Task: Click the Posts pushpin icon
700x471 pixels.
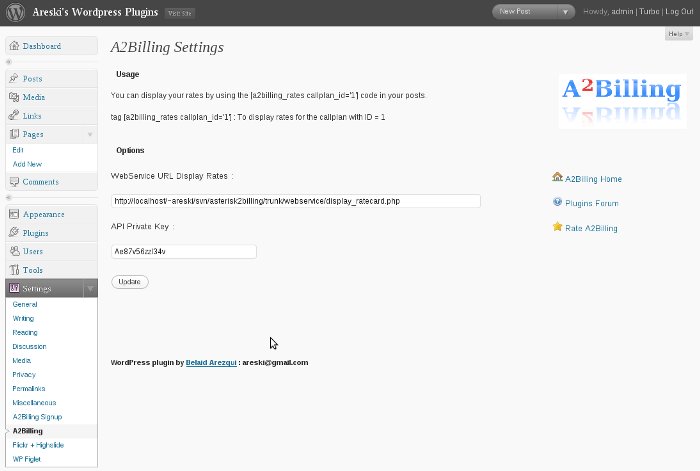Action: coord(13,79)
